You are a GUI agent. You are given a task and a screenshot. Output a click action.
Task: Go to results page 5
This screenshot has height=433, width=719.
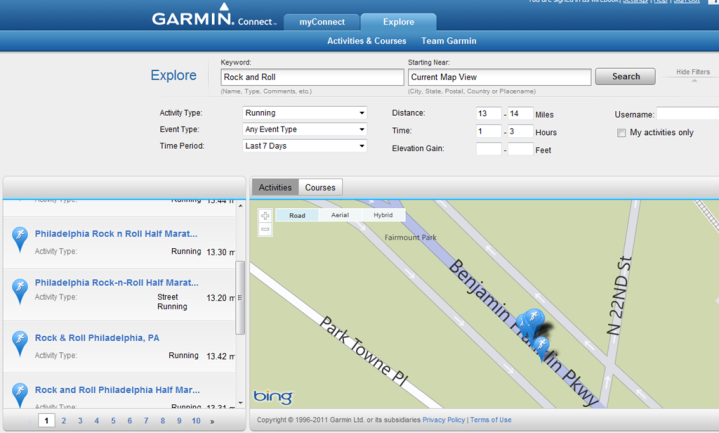(113, 421)
